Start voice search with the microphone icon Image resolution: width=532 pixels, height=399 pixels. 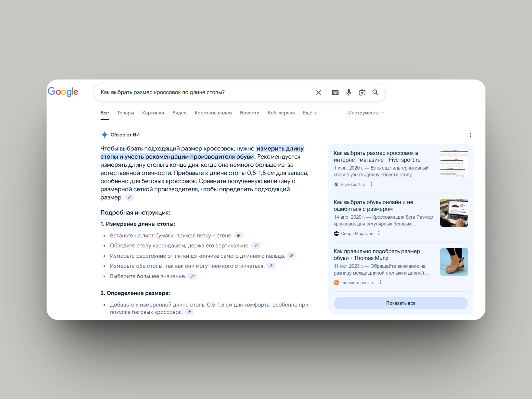pos(349,93)
